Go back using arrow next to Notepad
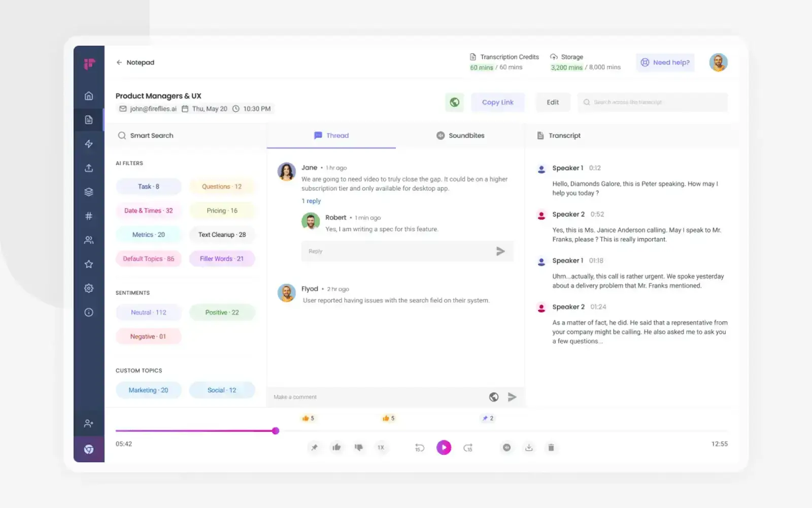The width and height of the screenshot is (812, 508). tap(119, 62)
